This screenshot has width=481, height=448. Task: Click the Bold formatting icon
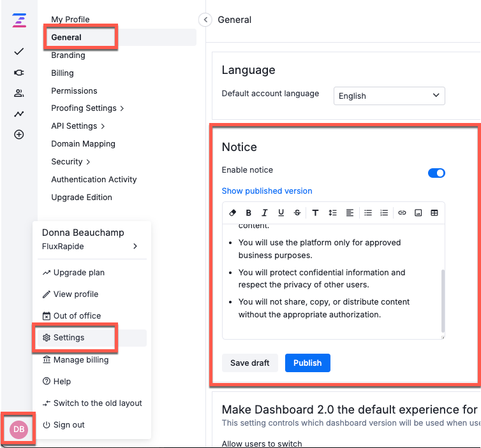(x=249, y=213)
